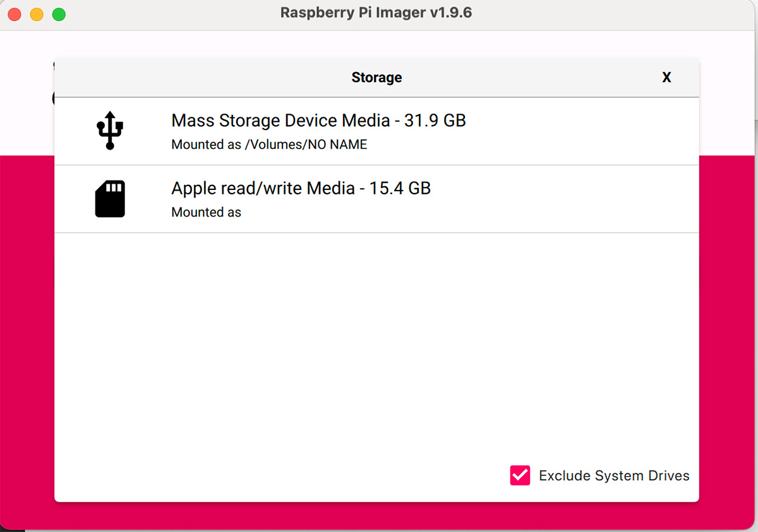The height and width of the screenshot is (532, 758).
Task: Click the microSD card icon in second row
Action: coord(110,198)
